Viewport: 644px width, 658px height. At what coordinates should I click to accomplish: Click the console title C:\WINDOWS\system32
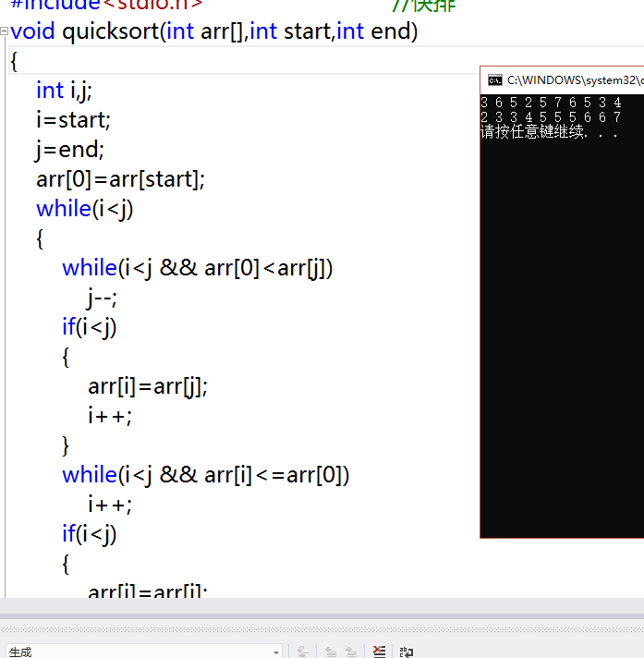click(575, 79)
